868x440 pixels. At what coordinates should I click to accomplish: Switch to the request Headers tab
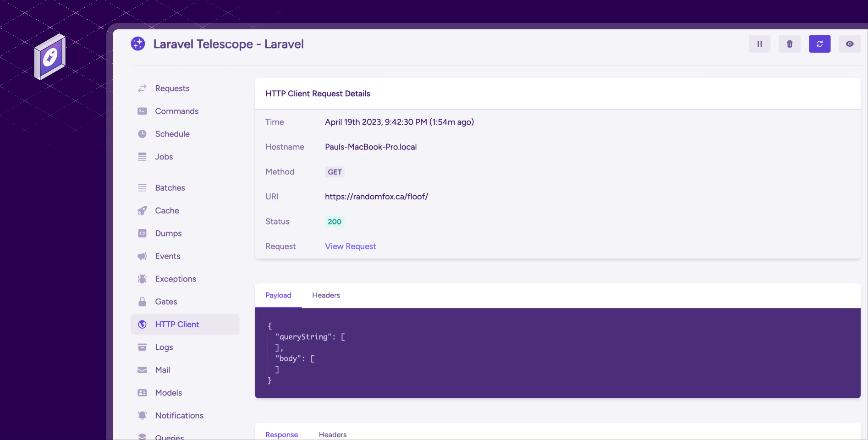pyautogui.click(x=326, y=296)
